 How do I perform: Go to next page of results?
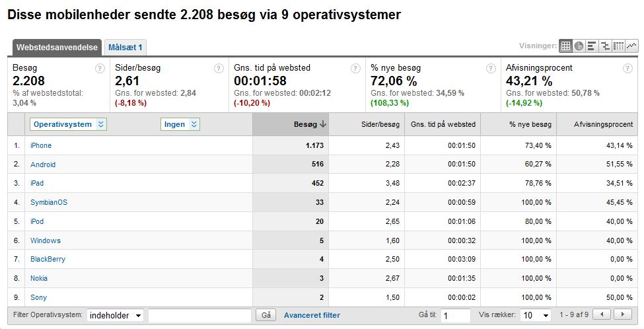[x=622, y=315]
